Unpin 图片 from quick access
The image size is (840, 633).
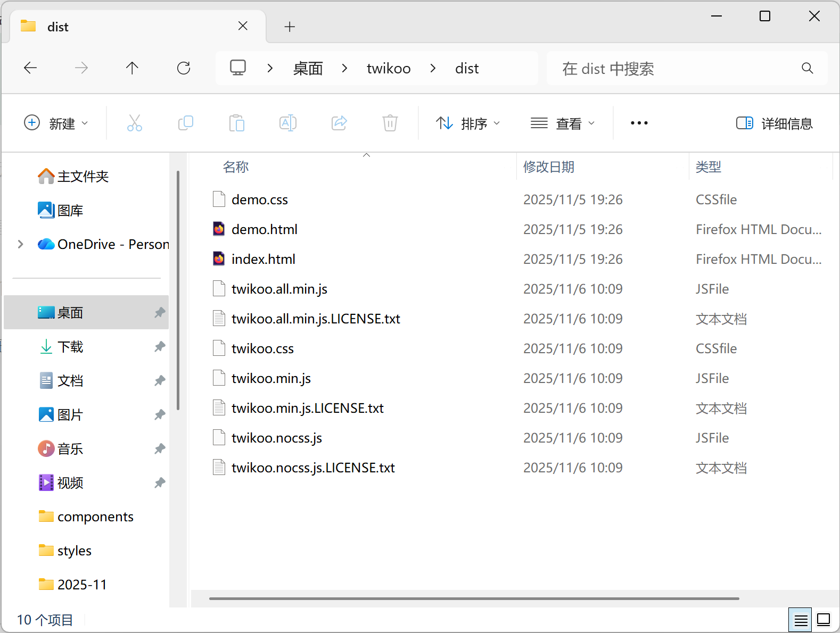coord(159,415)
